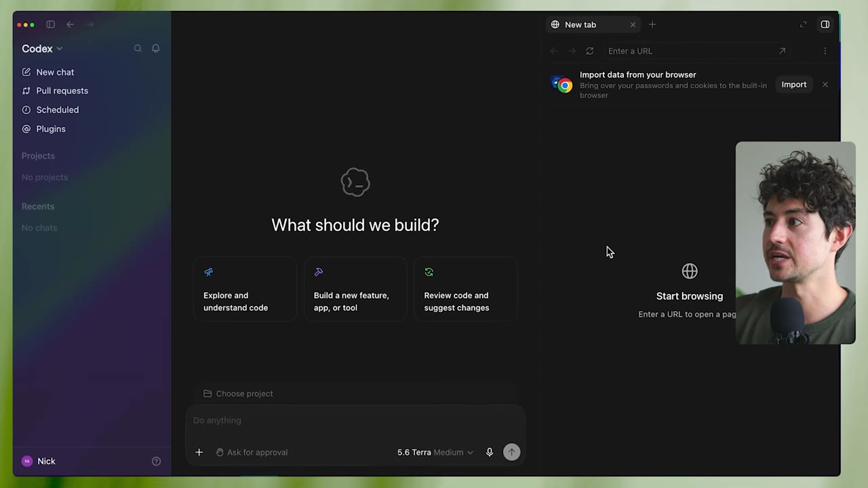This screenshot has width=868, height=488.
Task: Click the Projects section header
Action: (38, 156)
